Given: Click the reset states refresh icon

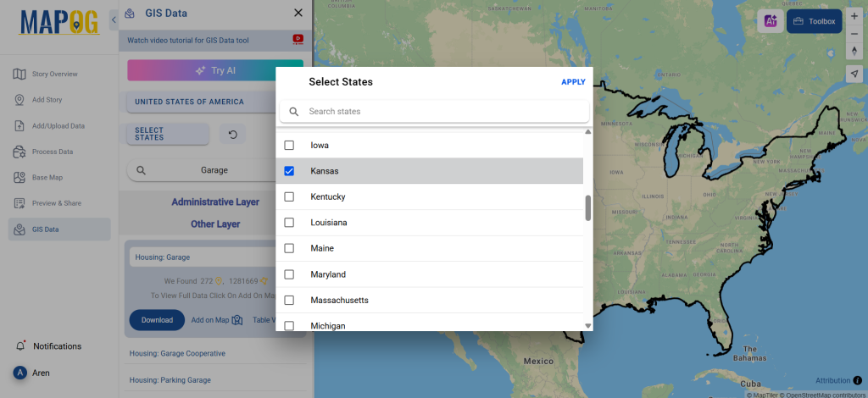Looking at the screenshot, I should 233,134.
